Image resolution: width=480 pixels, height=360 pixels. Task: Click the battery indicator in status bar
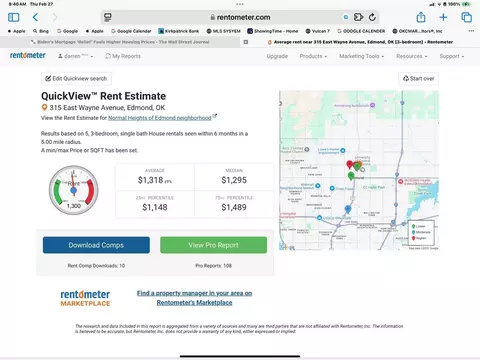(x=466, y=4)
